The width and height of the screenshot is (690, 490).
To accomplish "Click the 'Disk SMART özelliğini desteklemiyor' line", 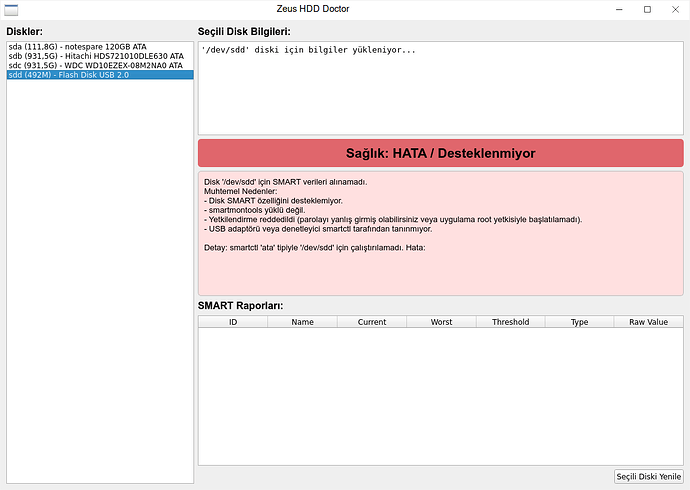I will coord(273,201).
